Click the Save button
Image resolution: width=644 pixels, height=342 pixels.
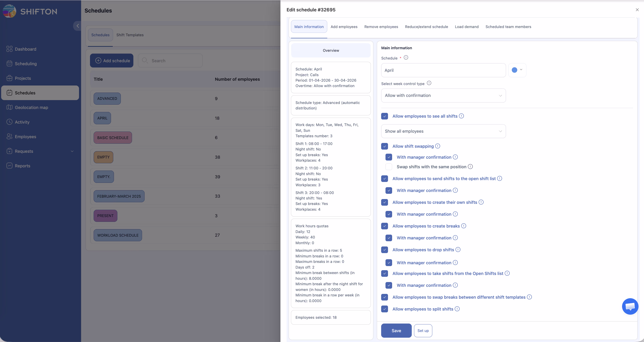coord(396,331)
